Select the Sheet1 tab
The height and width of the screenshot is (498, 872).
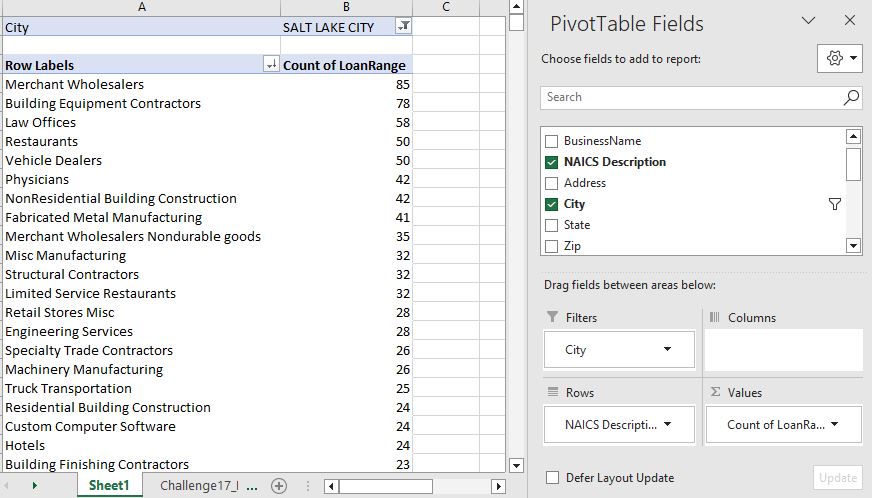(x=109, y=485)
